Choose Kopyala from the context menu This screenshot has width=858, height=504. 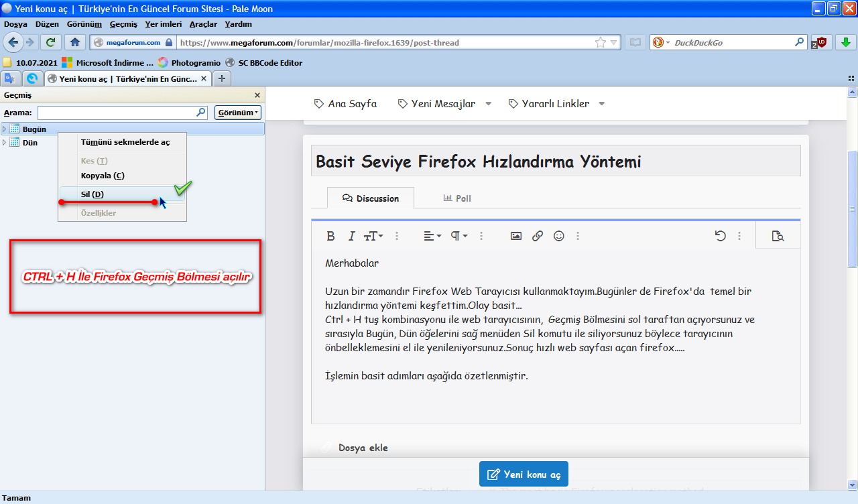coord(103,176)
